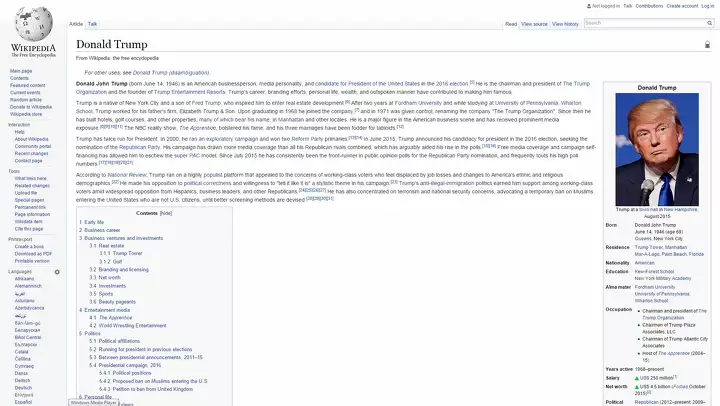This screenshot has width=720, height=406.
Task: Click the search magnifying glass icon
Action: coord(708,23)
